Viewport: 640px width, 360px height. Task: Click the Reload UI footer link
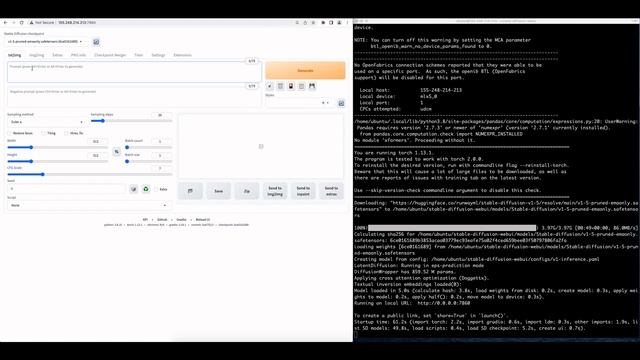[x=203, y=220]
